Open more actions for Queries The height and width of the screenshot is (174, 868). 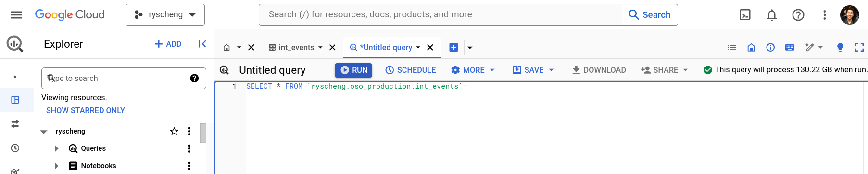189,148
